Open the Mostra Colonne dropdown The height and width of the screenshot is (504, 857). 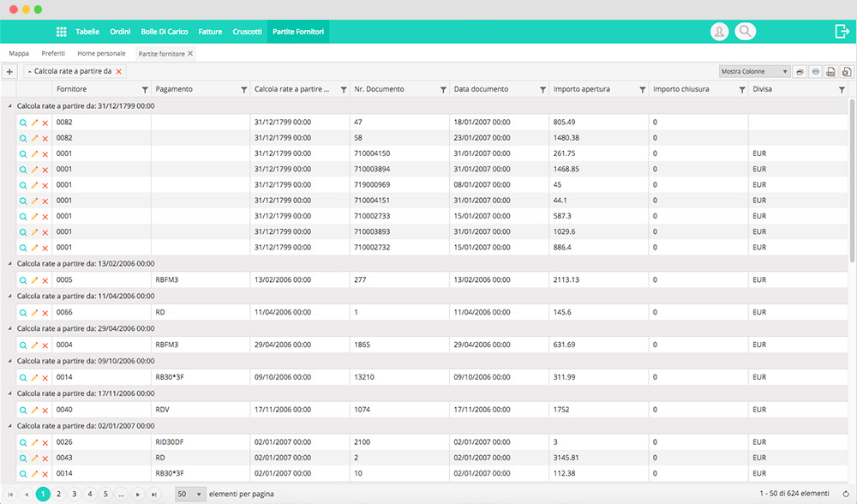click(x=754, y=72)
